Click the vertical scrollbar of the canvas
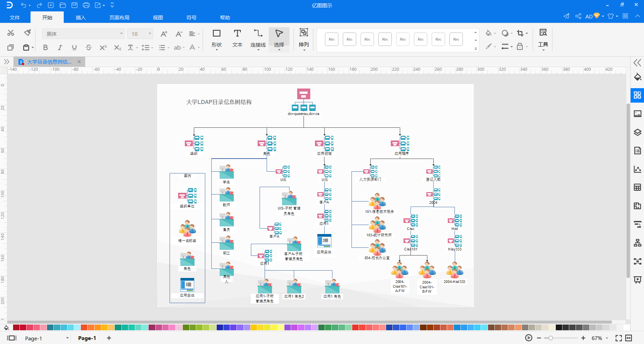This screenshot has width=644, height=344. coord(628,191)
